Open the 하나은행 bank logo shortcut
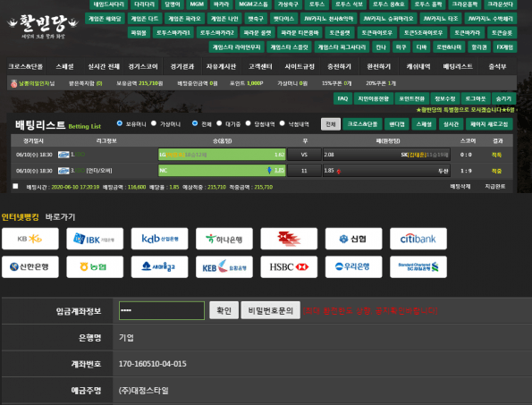Image resolution: width=532 pixels, height=405 pixels. pyautogui.click(x=224, y=239)
